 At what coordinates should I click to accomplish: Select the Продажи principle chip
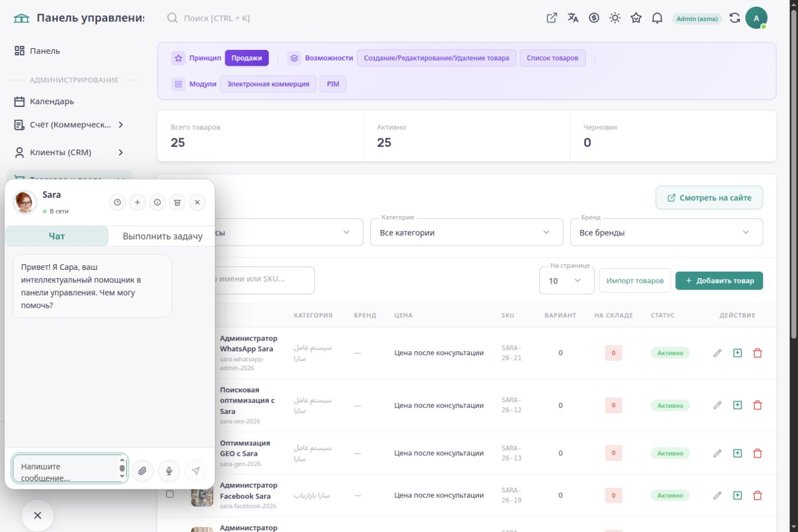pyautogui.click(x=247, y=58)
